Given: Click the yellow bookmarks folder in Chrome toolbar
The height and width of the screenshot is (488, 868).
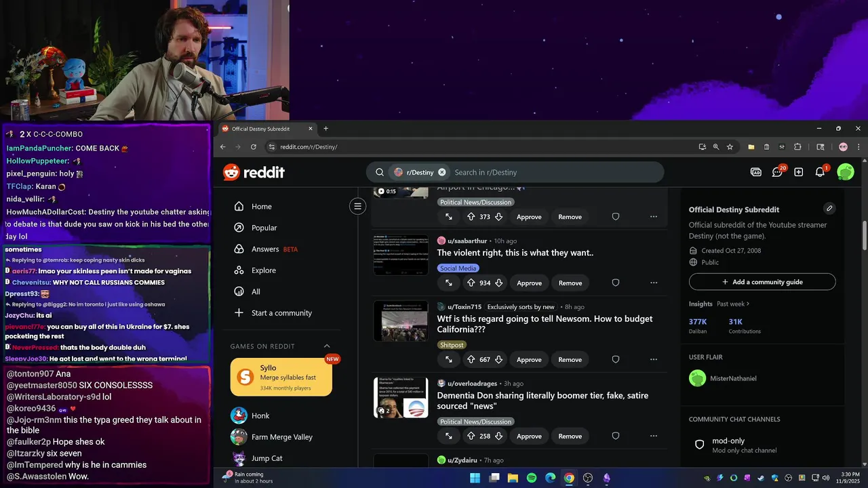Looking at the screenshot, I should pos(751,146).
